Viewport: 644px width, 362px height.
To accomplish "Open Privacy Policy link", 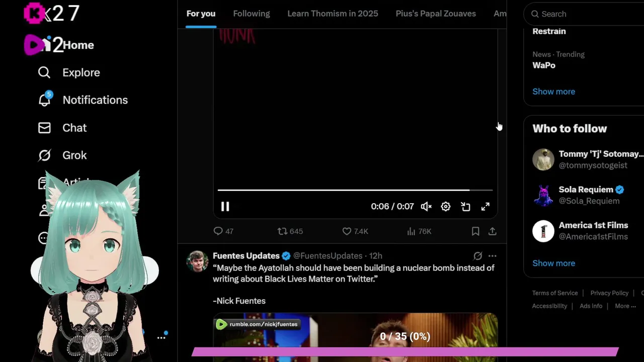I will tap(609, 293).
